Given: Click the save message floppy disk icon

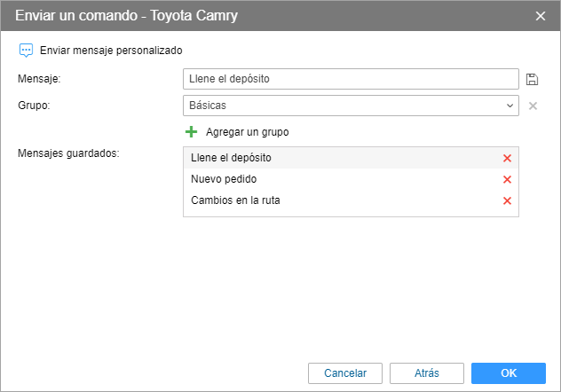Looking at the screenshot, I should tap(533, 79).
